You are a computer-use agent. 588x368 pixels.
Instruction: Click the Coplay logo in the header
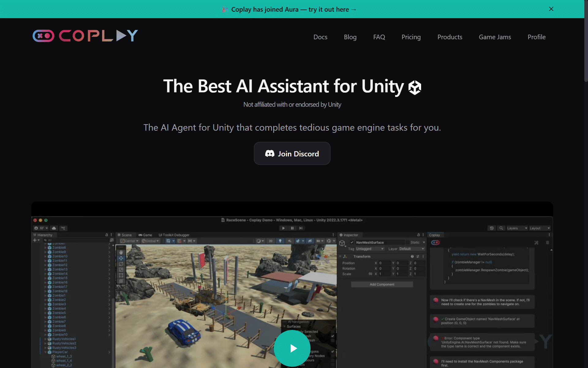click(x=85, y=36)
